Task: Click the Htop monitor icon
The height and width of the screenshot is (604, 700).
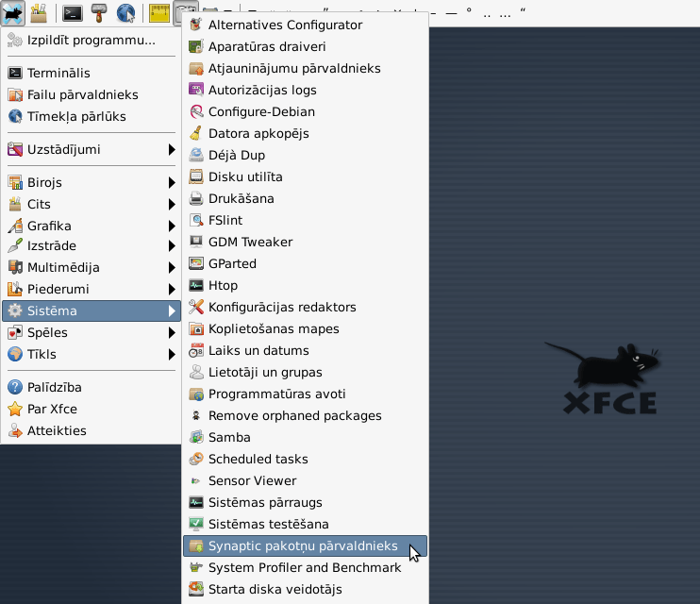Action: click(x=196, y=285)
